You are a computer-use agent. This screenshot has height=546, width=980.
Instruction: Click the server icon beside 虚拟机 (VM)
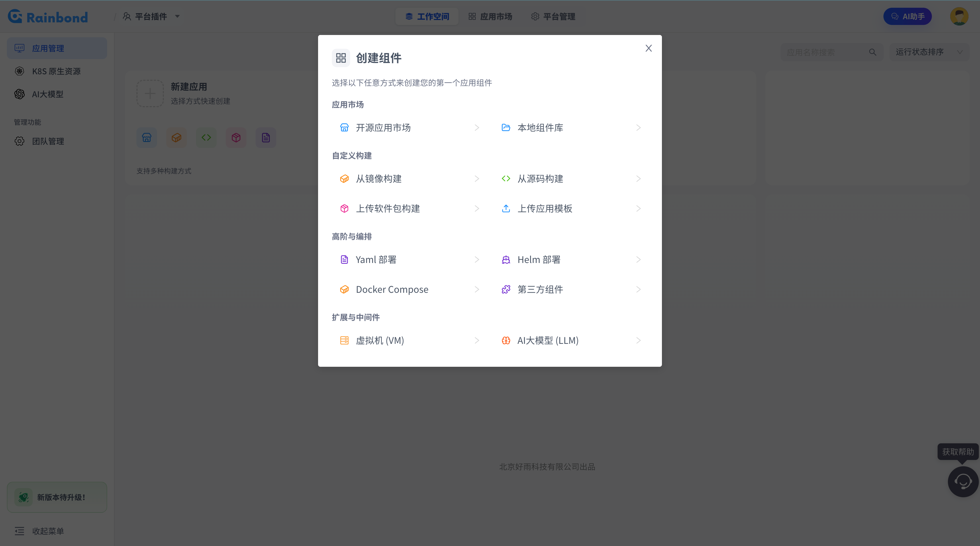(x=344, y=340)
